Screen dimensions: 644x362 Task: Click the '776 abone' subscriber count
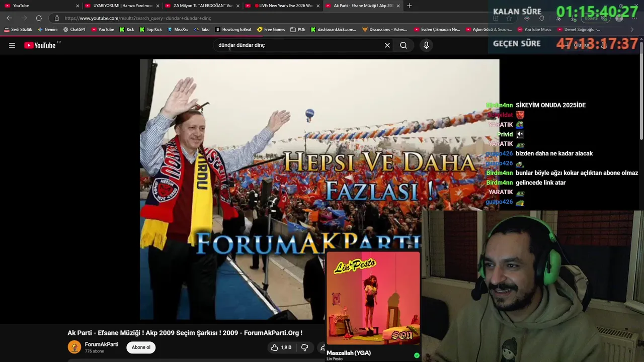tap(95, 351)
